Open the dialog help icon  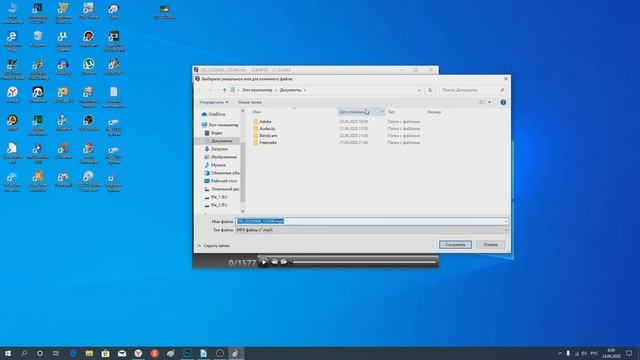point(503,102)
